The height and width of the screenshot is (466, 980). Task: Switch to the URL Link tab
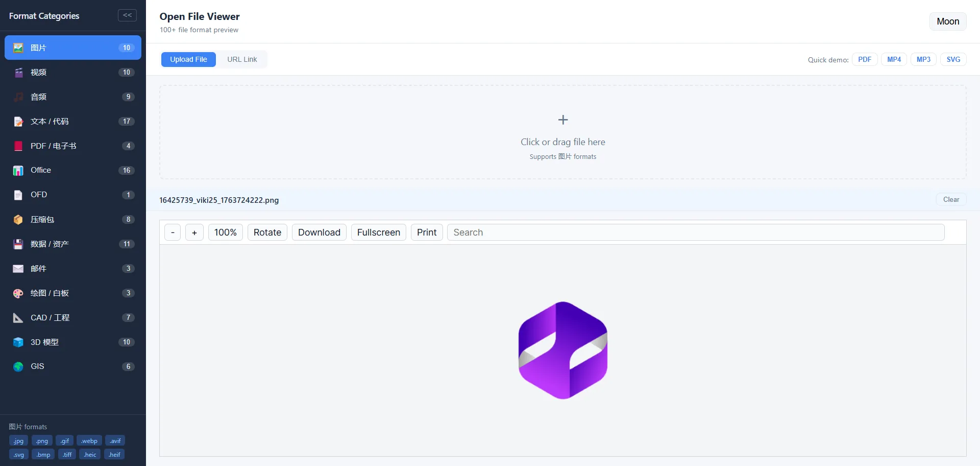pos(242,59)
